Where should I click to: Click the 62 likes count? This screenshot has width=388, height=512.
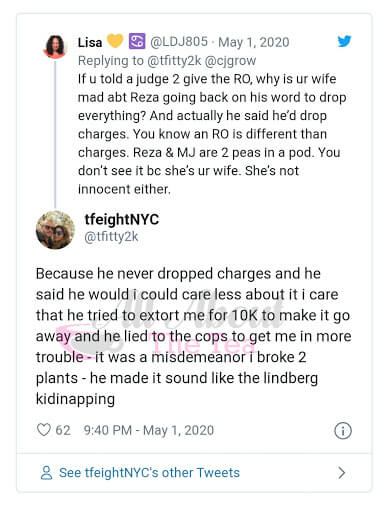pyautogui.click(x=63, y=430)
